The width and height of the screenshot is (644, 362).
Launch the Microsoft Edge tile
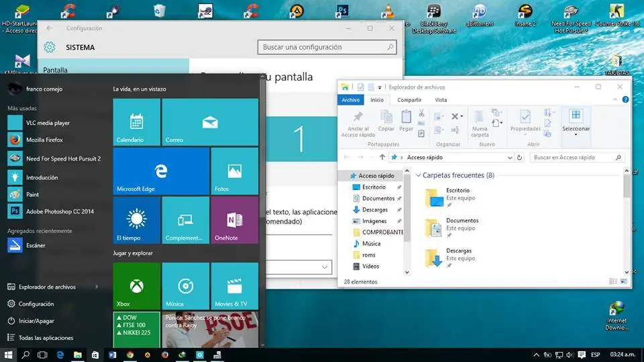[x=161, y=171]
